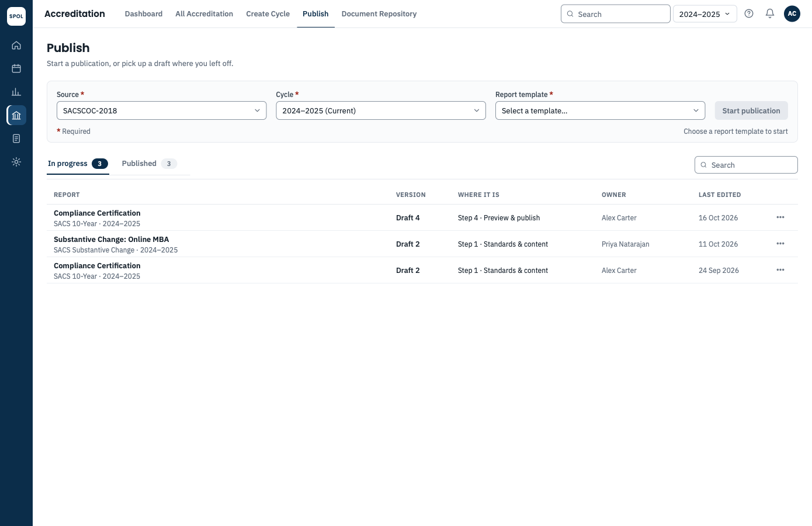This screenshot has width=812, height=526.
Task: Click the LAST EDITED column header
Action: point(720,195)
